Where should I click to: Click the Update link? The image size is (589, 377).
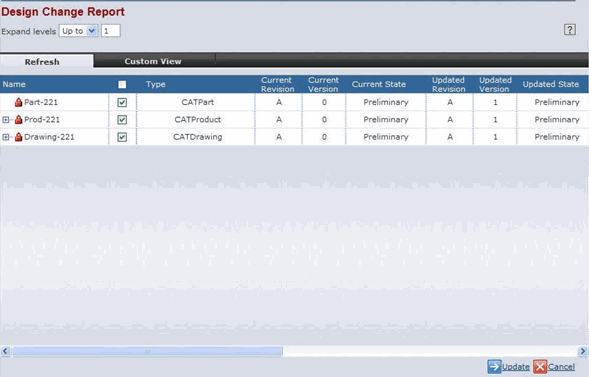tap(516, 367)
